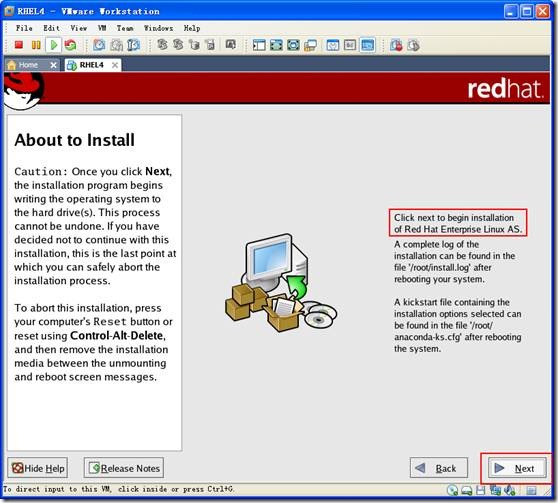Open the File menu

pyautogui.click(x=24, y=28)
